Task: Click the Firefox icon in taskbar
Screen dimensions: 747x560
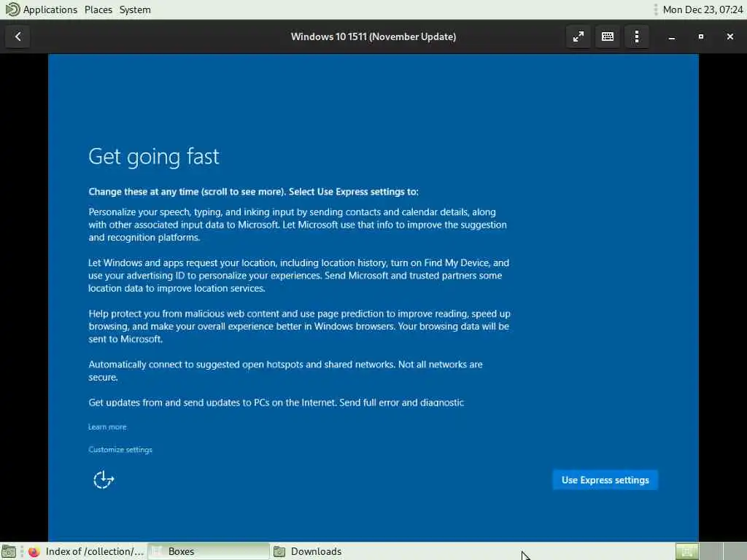Action: tap(34, 551)
